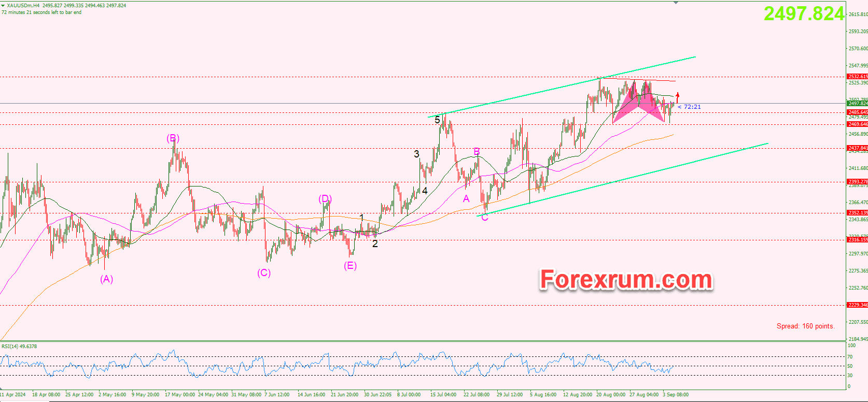Select the red 2316.159 price tag
The height and width of the screenshot is (402, 868).
click(858, 240)
